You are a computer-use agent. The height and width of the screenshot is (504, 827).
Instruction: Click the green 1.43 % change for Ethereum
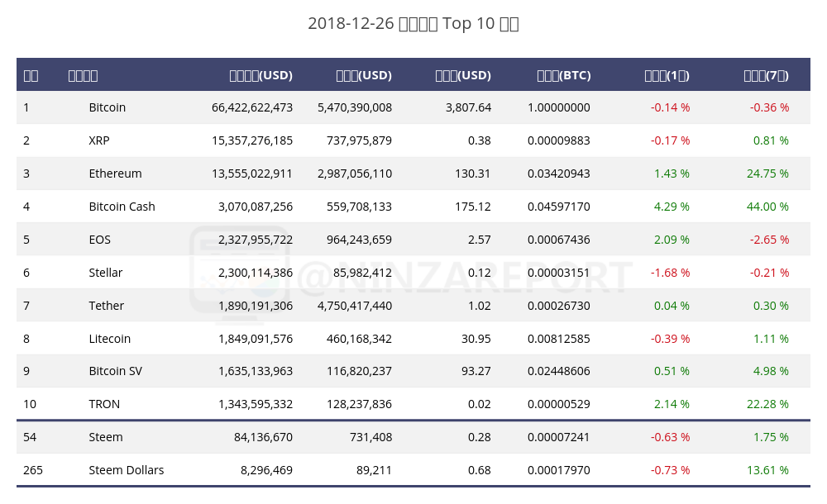tap(672, 174)
